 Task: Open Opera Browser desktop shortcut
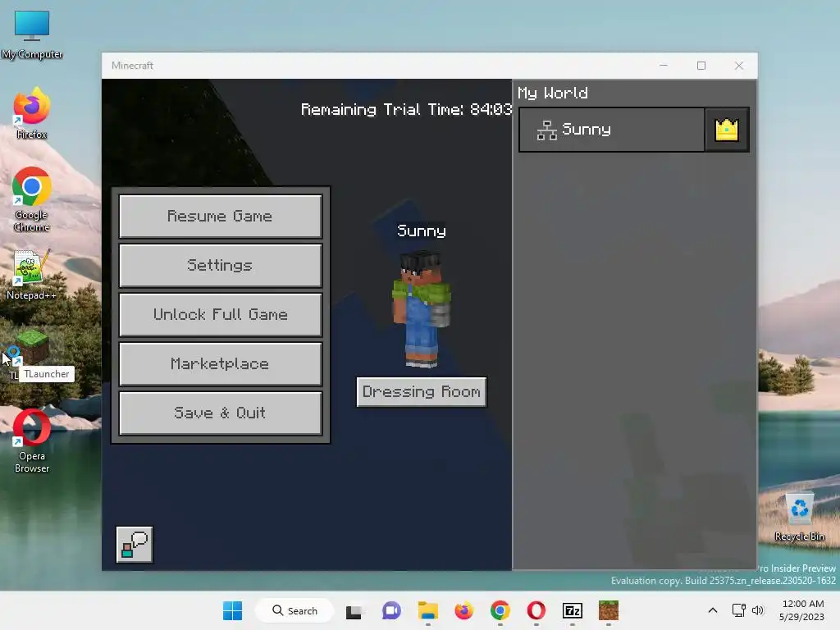(32, 441)
